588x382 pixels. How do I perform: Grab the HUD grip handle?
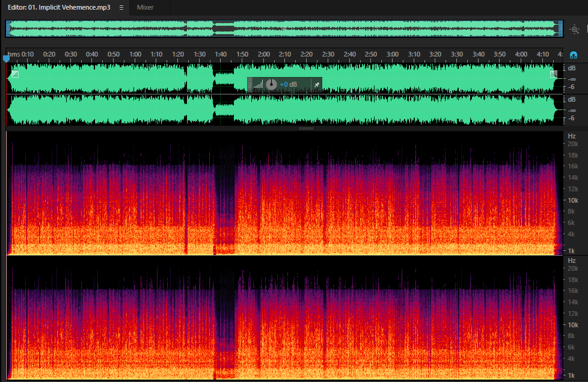tap(250, 85)
